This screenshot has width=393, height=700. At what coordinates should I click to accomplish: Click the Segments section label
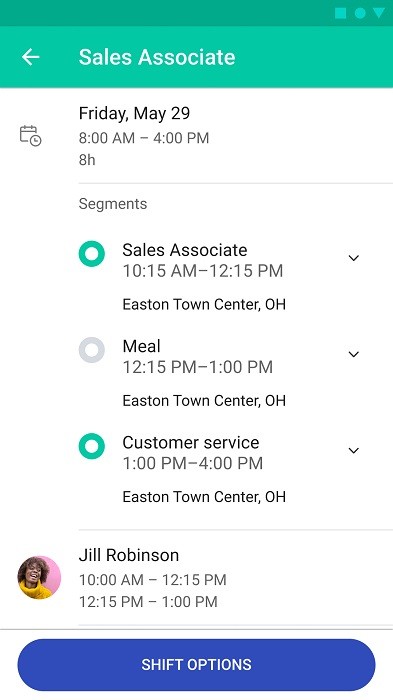point(113,204)
